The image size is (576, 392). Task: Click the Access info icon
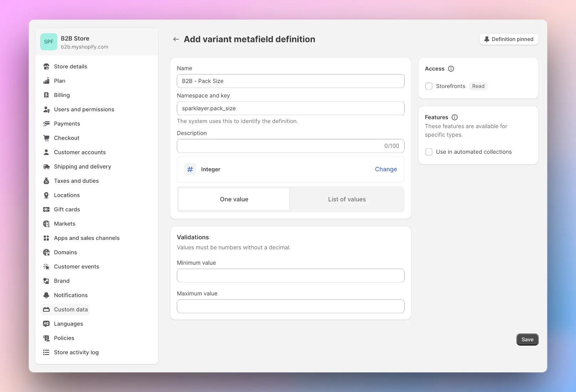[451, 69]
